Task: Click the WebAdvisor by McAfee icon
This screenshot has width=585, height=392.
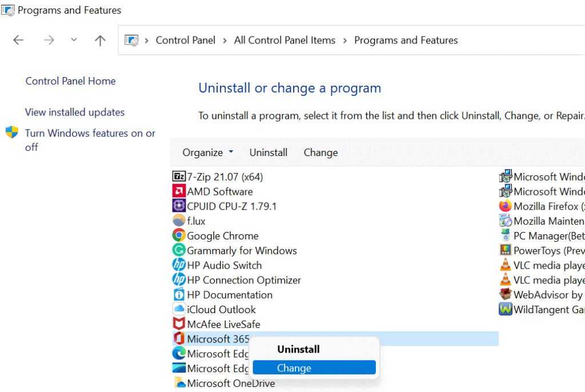Action: 506,294
